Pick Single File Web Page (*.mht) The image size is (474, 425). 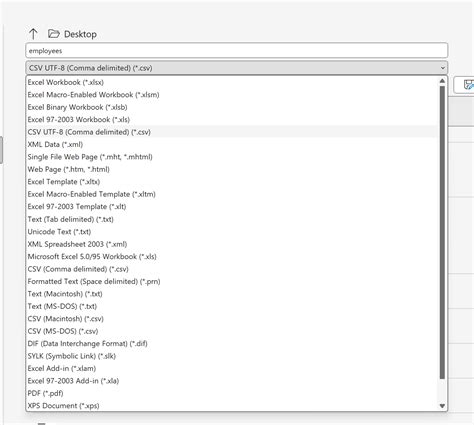[x=232, y=157]
